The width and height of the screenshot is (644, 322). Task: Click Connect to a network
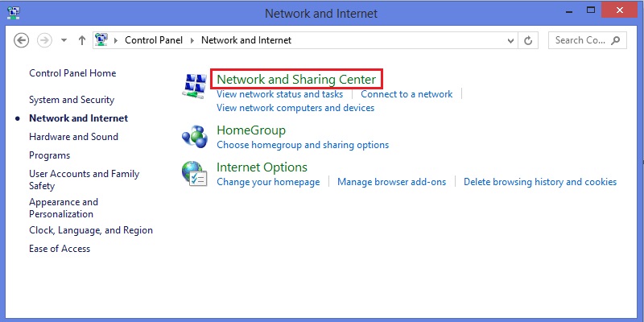tap(407, 94)
